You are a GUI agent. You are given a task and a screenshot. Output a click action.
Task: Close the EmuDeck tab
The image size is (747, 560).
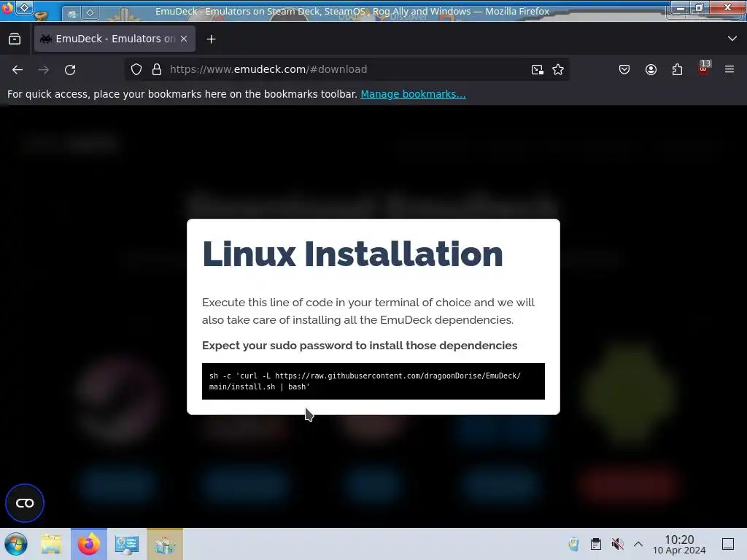click(184, 39)
